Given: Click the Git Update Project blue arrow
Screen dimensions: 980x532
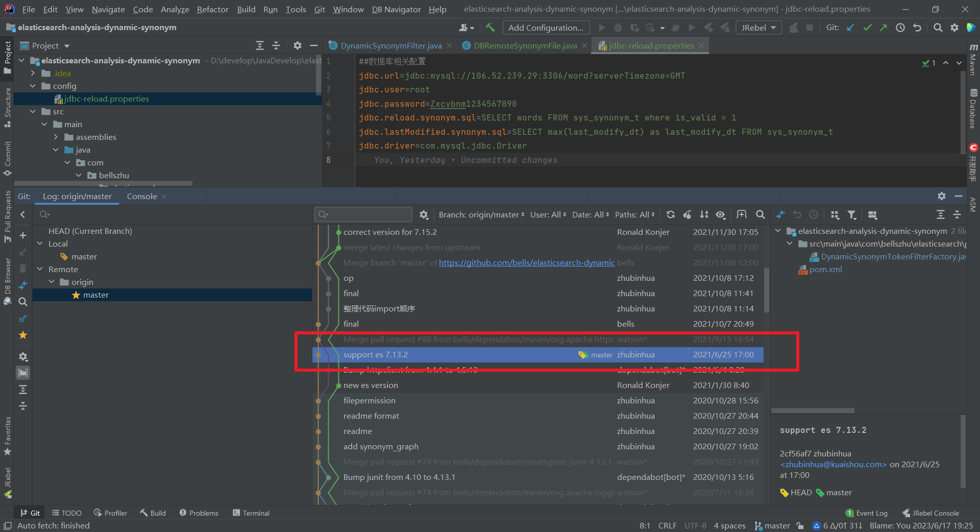Looking at the screenshot, I should (850, 28).
